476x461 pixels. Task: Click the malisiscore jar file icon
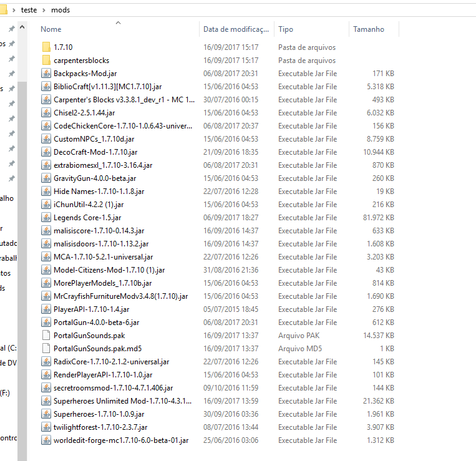(x=46, y=230)
